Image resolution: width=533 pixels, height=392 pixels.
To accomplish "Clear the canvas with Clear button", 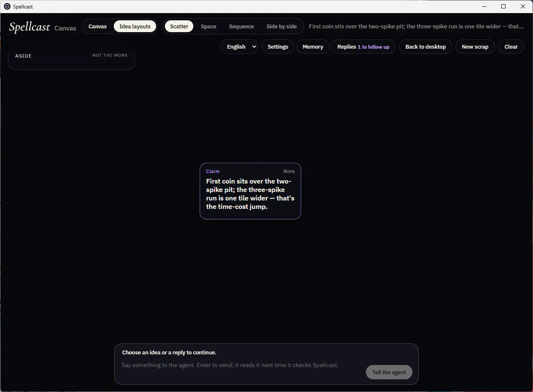I will point(511,47).
